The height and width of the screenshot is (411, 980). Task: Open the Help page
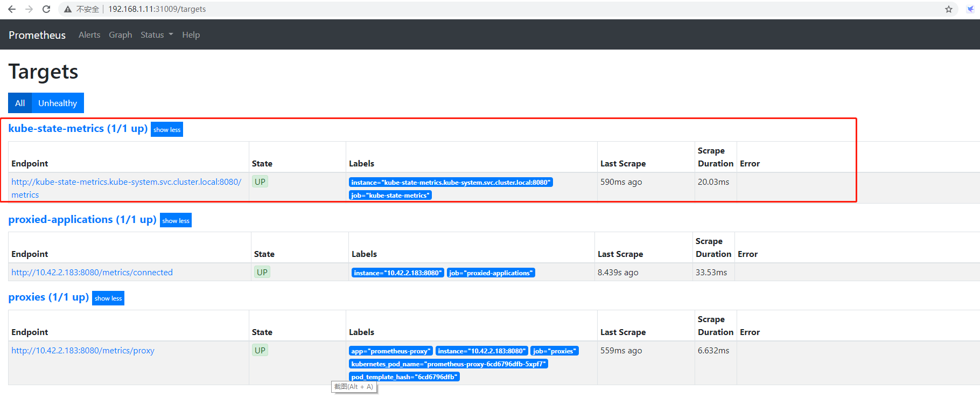coord(191,35)
